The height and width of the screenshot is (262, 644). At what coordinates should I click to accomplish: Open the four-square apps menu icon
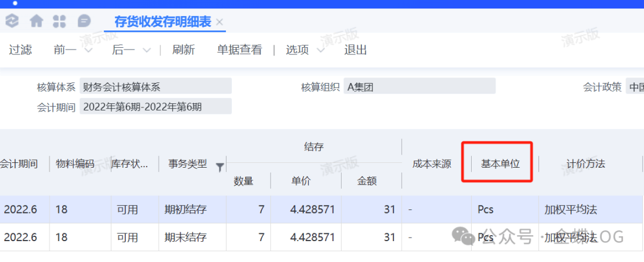click(60, 21)
